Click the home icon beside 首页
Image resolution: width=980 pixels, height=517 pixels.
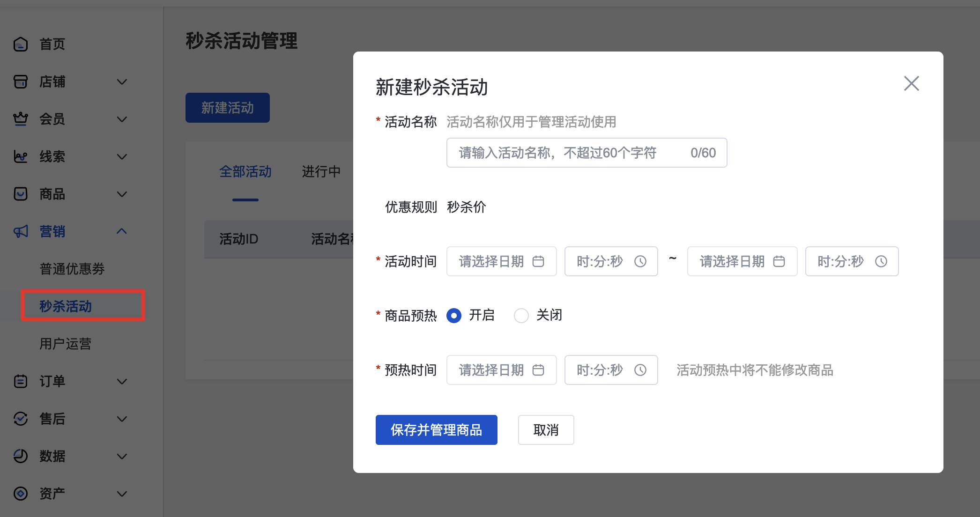coord(21,44)
